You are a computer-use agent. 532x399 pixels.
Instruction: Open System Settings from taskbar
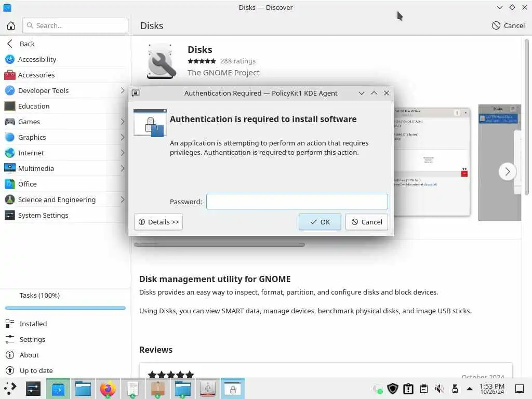point(33,389)
